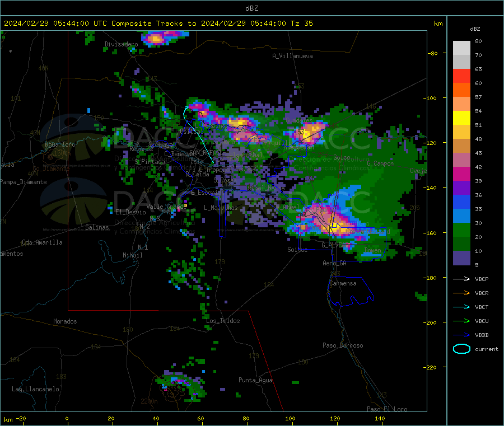Click the cyan storm track line's start point
This screenshot has height=426, width=504.
[186, 107]
